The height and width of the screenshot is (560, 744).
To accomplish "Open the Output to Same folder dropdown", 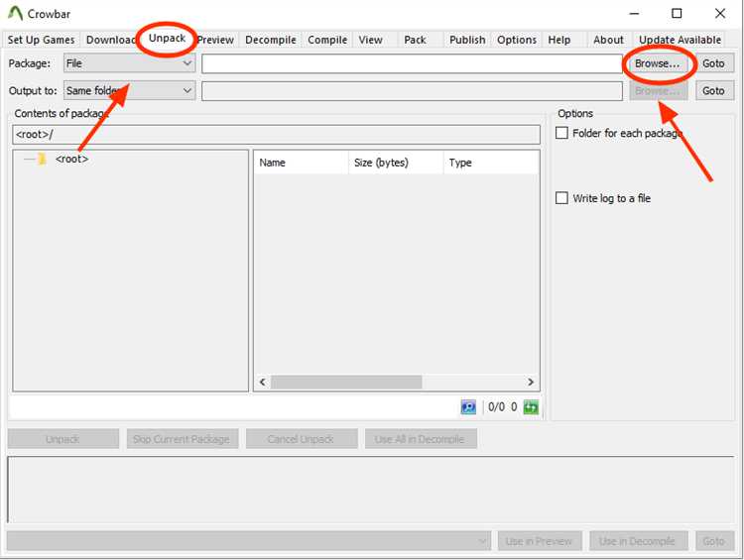I will pyautogui.click(x=129, y=90).
